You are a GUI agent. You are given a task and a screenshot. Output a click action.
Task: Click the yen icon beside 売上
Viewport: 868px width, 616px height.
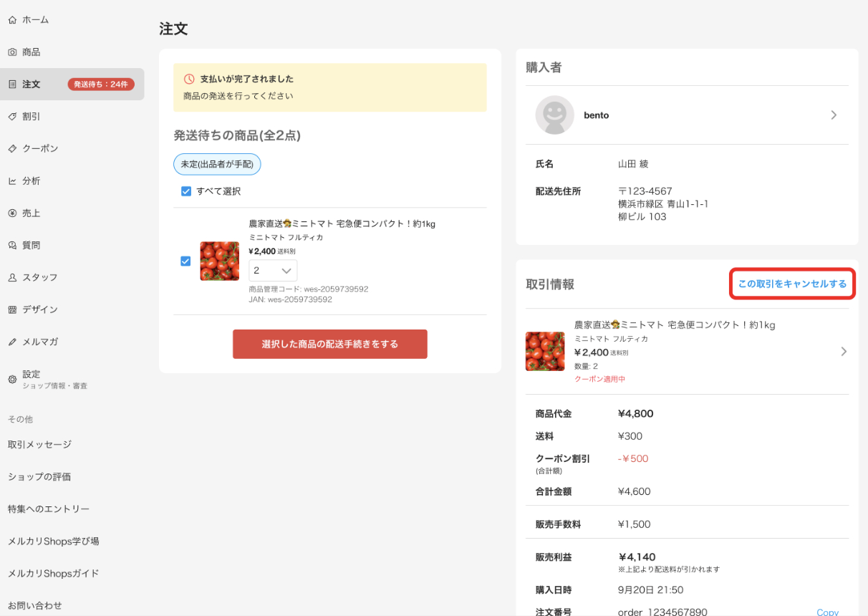coord(12,213)
